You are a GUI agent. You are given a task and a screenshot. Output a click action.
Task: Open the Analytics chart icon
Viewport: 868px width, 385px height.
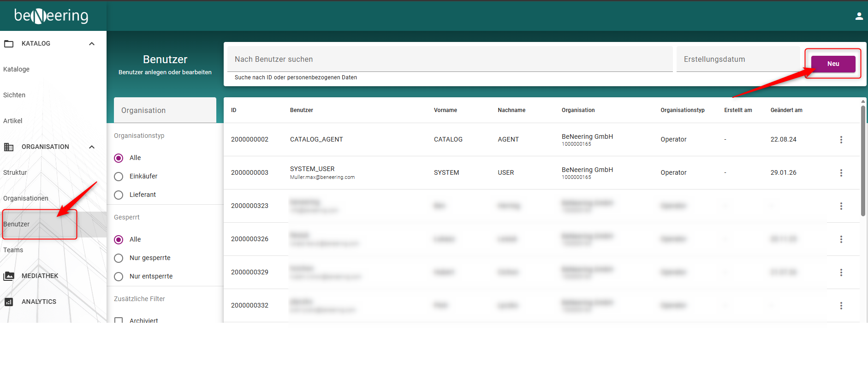pyautogui.click(x=9, y=302)
